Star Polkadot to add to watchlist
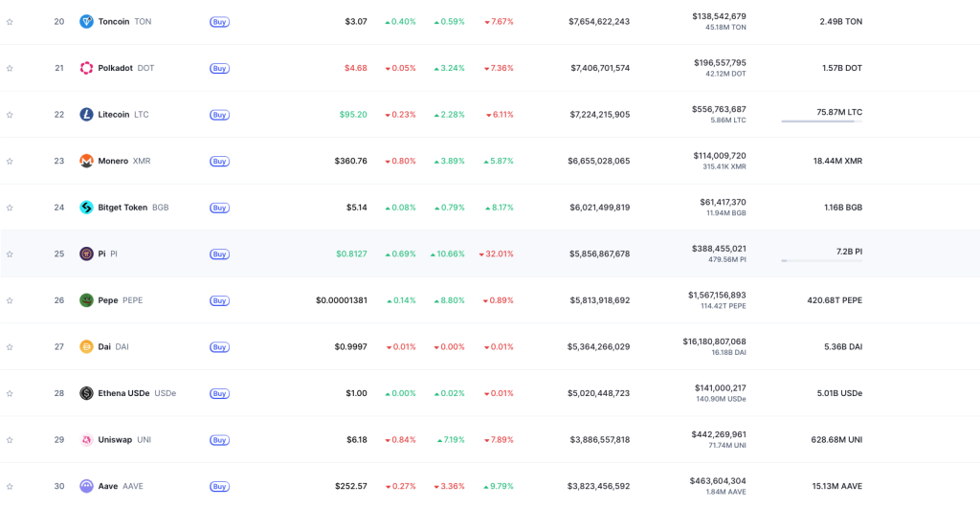This screenshot has width=980, height=507. point(10,68)
